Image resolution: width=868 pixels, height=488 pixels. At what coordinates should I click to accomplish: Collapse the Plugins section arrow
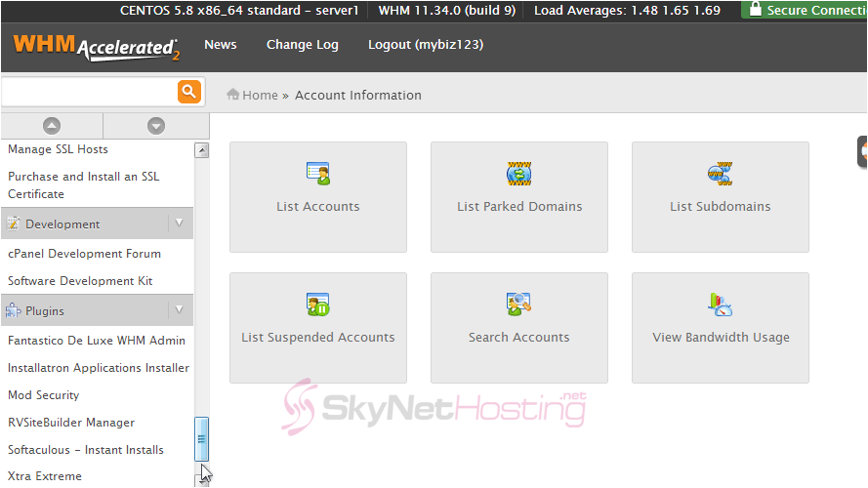click(x=179, y=309)
